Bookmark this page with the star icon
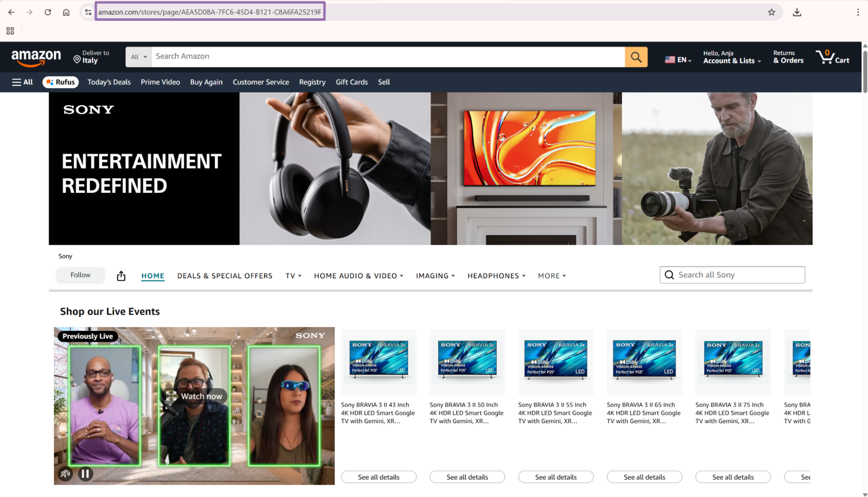Viewport: 868px width, 497px height. coord(771,12)
